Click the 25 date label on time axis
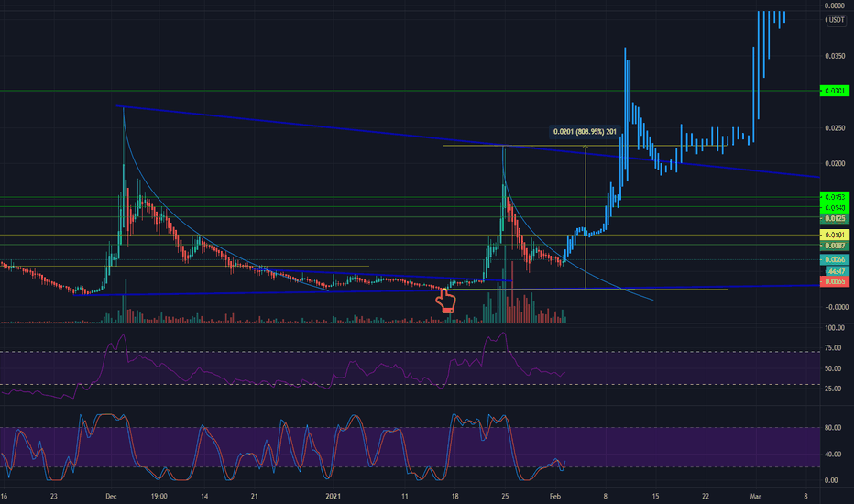This screenshot has width=854, height=504. [x=505, y=497]
